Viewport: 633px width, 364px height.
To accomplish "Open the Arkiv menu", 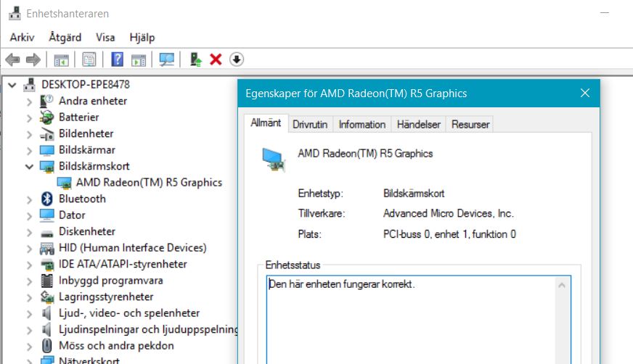I will (23, 38).
